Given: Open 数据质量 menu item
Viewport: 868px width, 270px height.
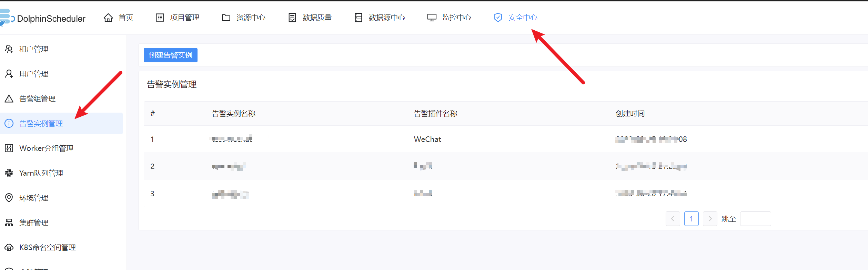Looking at the screenshot, I should pyautogui.click(x=317, y=18).
